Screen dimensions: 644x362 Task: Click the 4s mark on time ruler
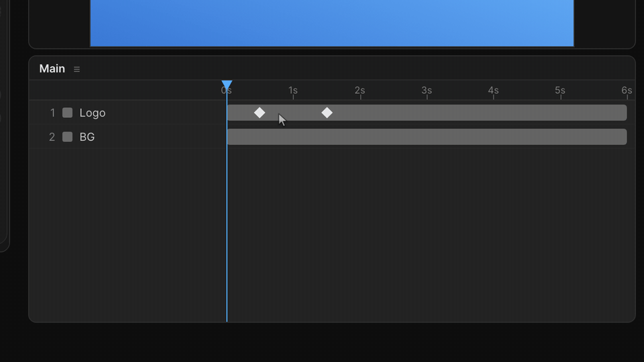click(493, 90)
